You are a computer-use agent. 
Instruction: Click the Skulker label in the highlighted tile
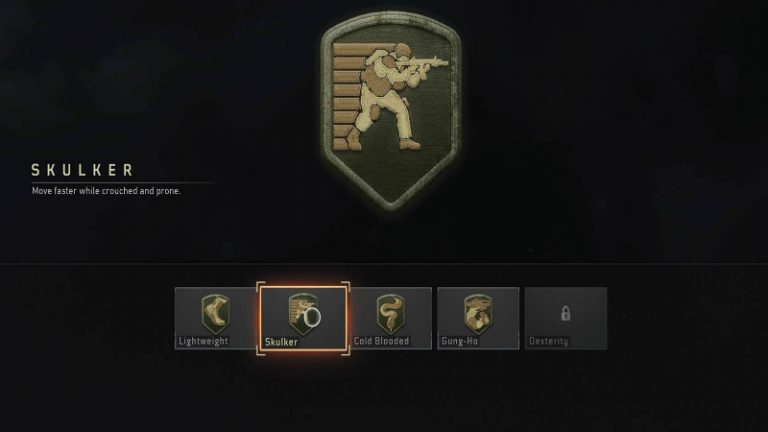pos(281,342)
